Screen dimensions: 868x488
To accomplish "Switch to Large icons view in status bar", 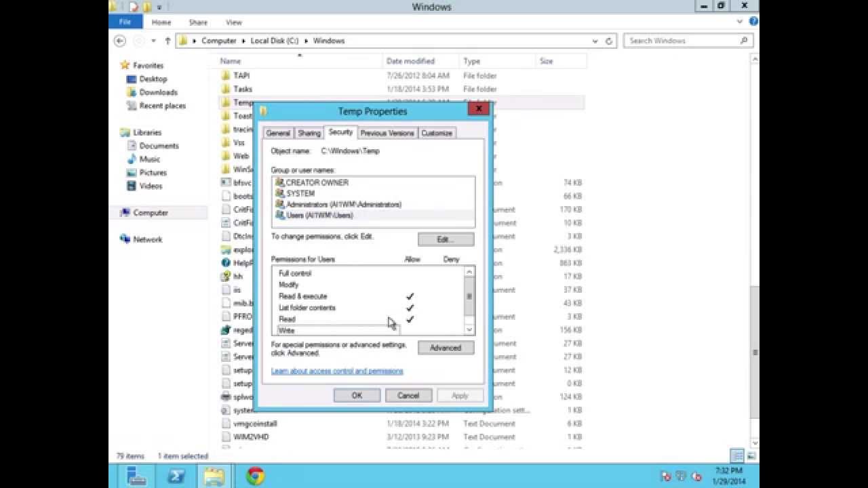I will pos(750,455).
